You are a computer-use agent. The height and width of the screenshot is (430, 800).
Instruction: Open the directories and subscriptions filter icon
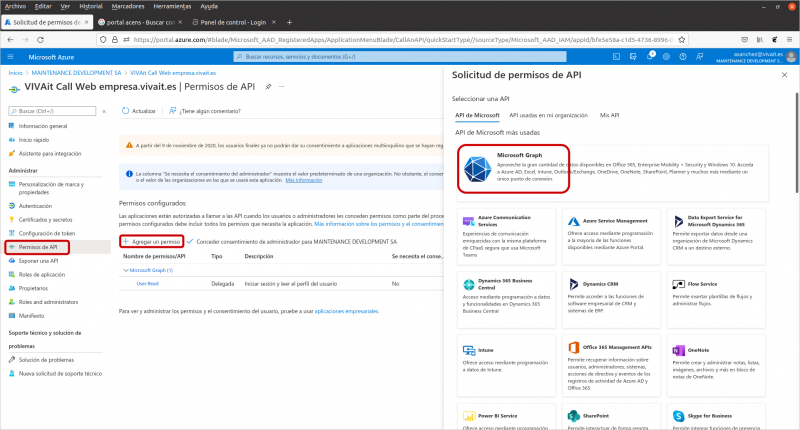tap(633, 57)
